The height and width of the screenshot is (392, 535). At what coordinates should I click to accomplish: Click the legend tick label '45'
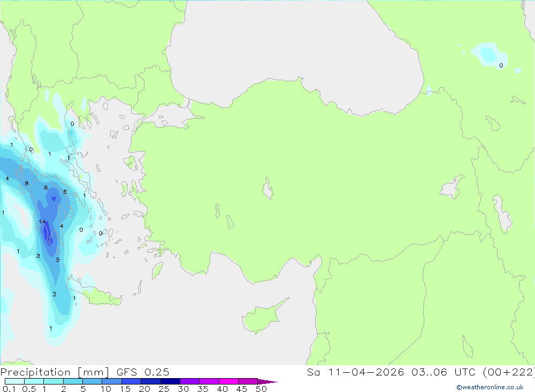point(242,389)
